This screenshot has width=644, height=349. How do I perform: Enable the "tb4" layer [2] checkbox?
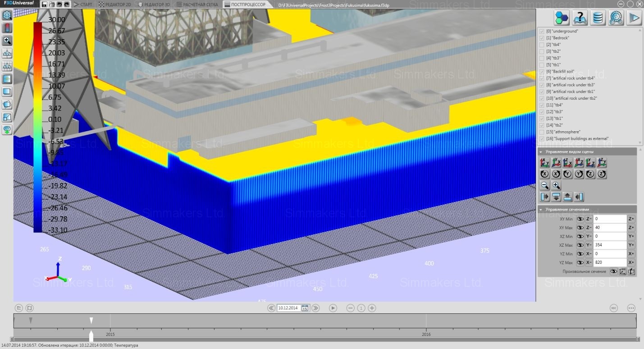(x=542, y=45)
